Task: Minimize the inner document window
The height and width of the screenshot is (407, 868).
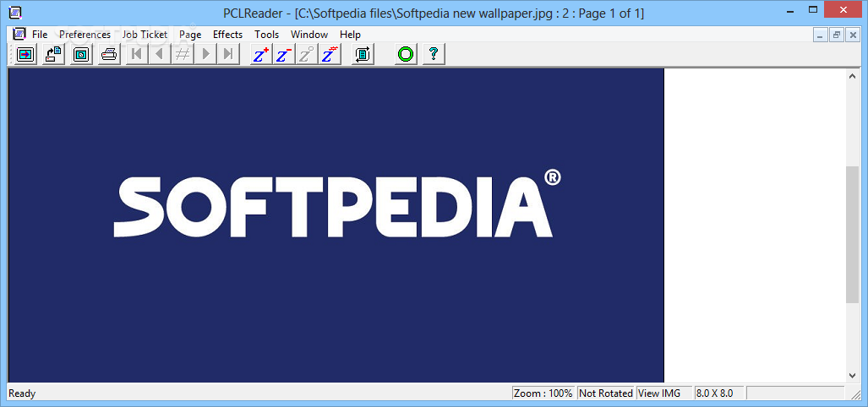Action: coord(821,35)
